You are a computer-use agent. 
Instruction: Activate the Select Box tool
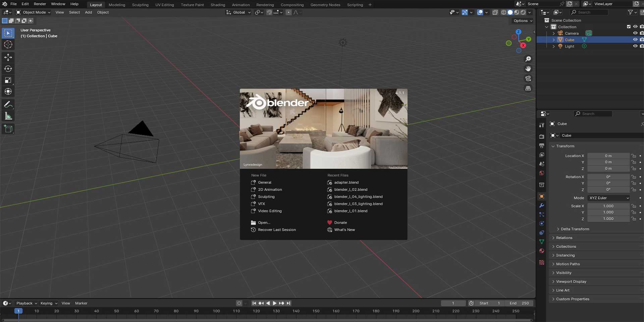(8, 33)
